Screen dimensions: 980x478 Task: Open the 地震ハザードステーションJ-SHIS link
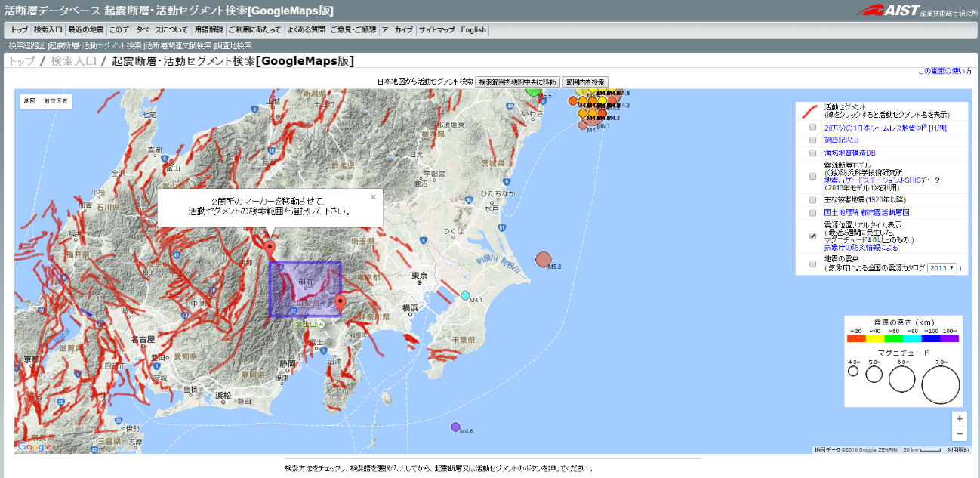coord(874,180)
